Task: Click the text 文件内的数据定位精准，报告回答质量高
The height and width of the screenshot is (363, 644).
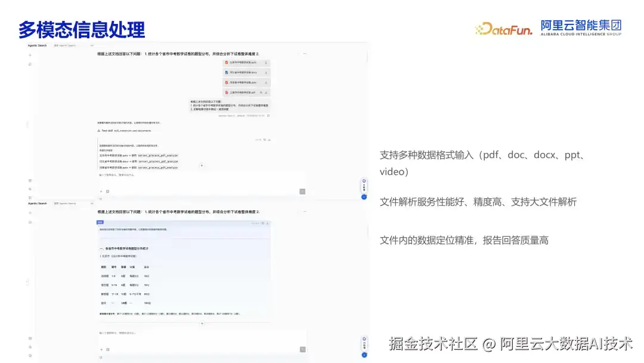Action: 464,241
